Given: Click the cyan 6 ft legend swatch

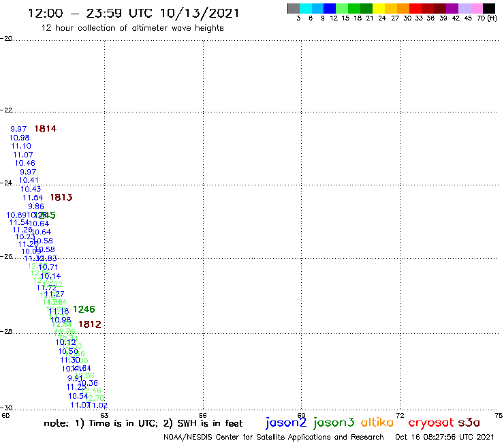Looking at the screenshot, I should [x=306, y=8].
